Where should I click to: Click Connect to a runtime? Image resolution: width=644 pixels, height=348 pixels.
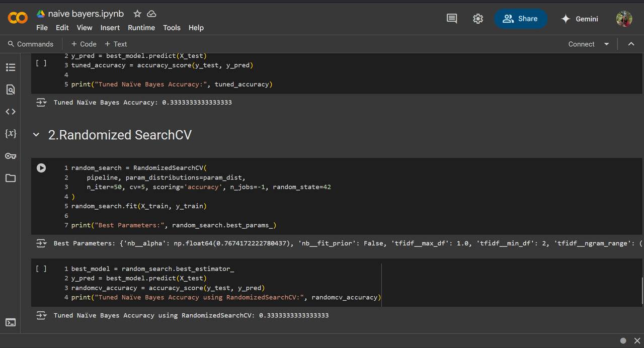(582, 44)
